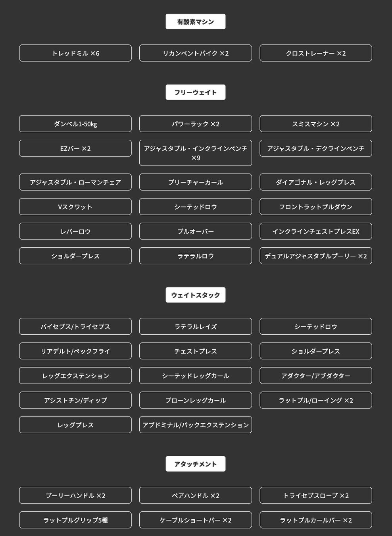Choose デュアルアジャスタブルプーリー ×2 item
392x536 pixels.
pyautogui.click(x=315, y=256)
